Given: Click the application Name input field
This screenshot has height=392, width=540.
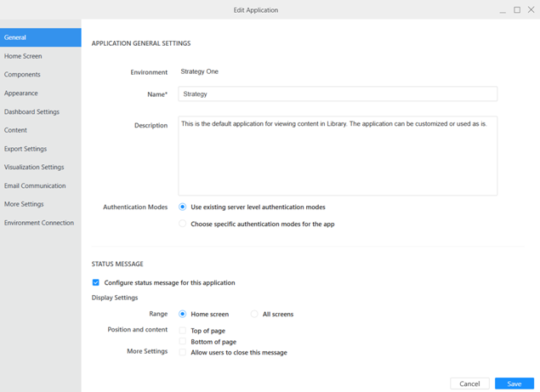Looking at the screenshot, I should [337, 94].
